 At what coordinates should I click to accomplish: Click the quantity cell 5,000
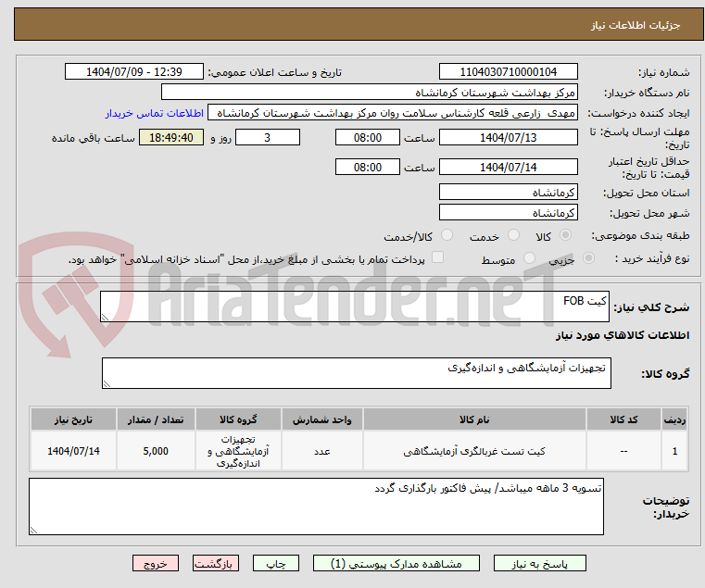[x=156, y=451]
